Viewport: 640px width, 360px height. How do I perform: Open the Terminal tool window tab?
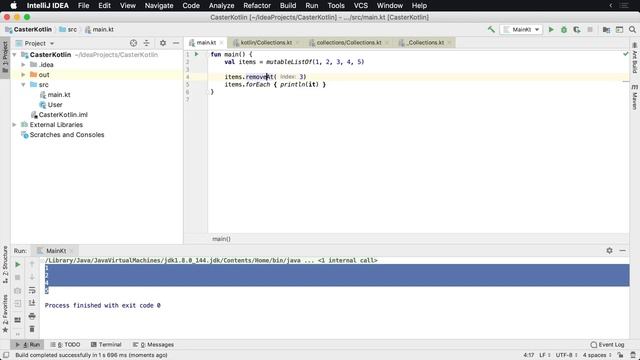(x=106, y=344)
